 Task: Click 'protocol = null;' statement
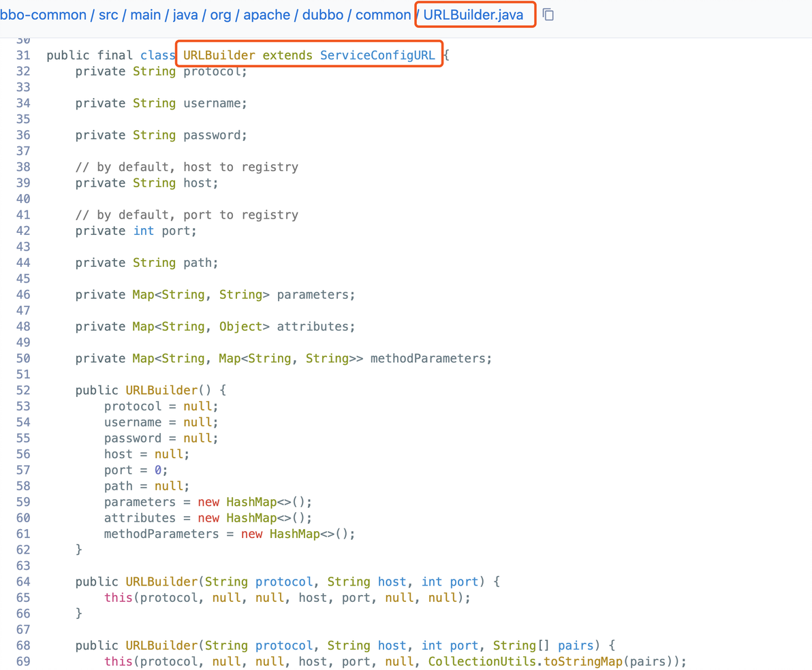(x=161, y=406)
